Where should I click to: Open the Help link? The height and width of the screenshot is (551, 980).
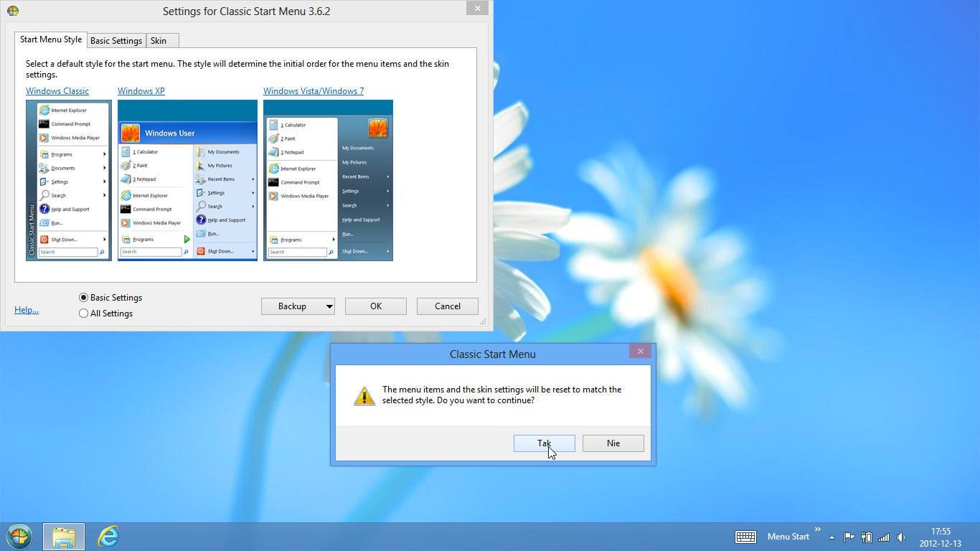(x=27, y=310)
